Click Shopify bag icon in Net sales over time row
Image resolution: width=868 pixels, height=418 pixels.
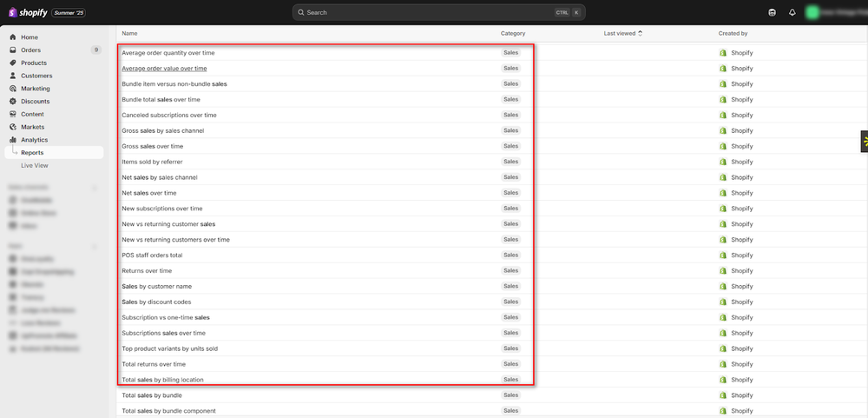click(722, 193)
